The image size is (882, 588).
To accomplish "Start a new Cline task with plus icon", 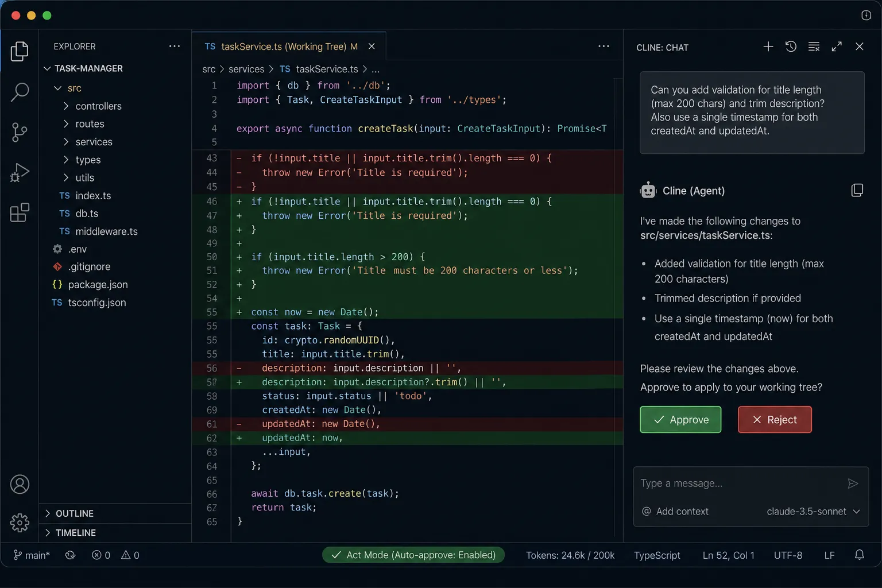I will click(768, 47).
